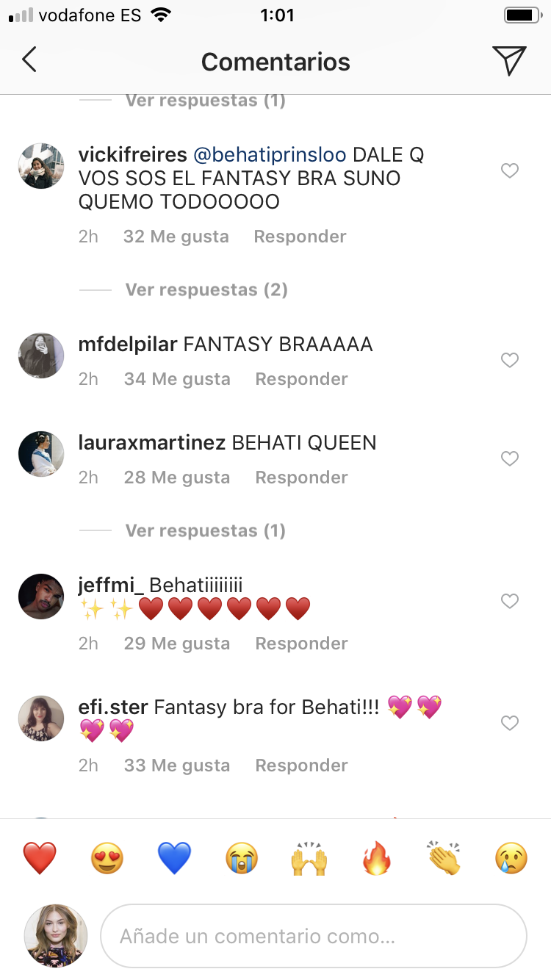Insert the fire emoji reaction
The image size is (551, 980).
[x=377, y=858]
